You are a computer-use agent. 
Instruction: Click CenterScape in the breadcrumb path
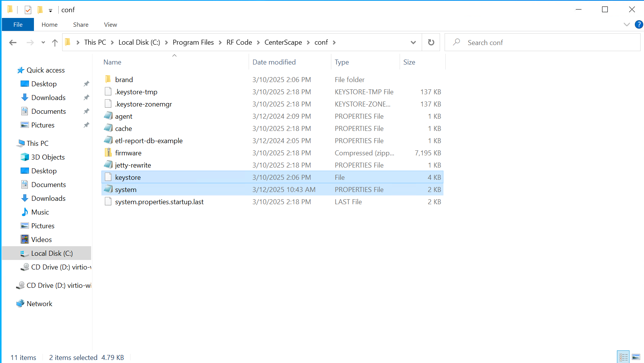tap(283, 42)
